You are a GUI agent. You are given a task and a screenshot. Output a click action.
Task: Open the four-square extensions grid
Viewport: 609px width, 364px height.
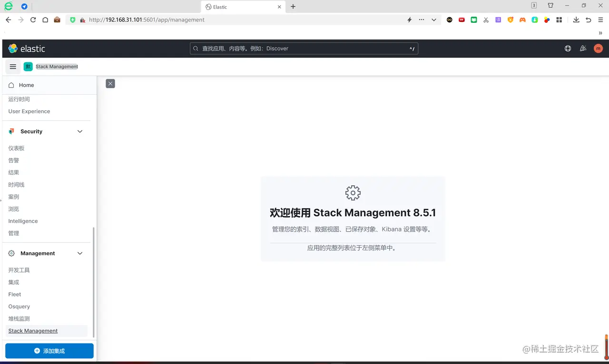[x=559, y=20]
